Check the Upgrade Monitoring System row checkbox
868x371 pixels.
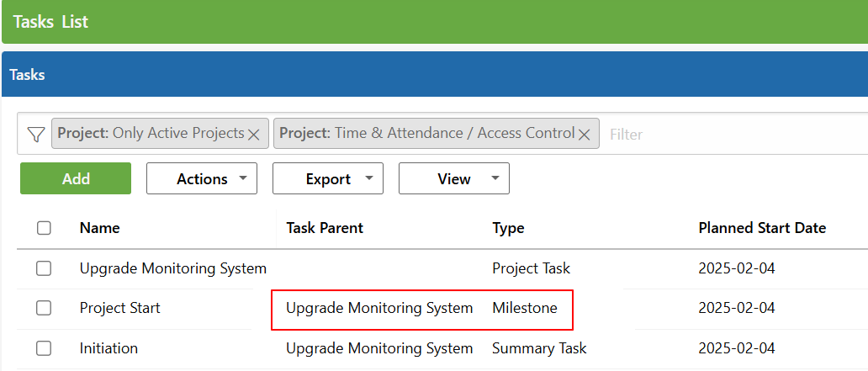[x=44, y=268]
